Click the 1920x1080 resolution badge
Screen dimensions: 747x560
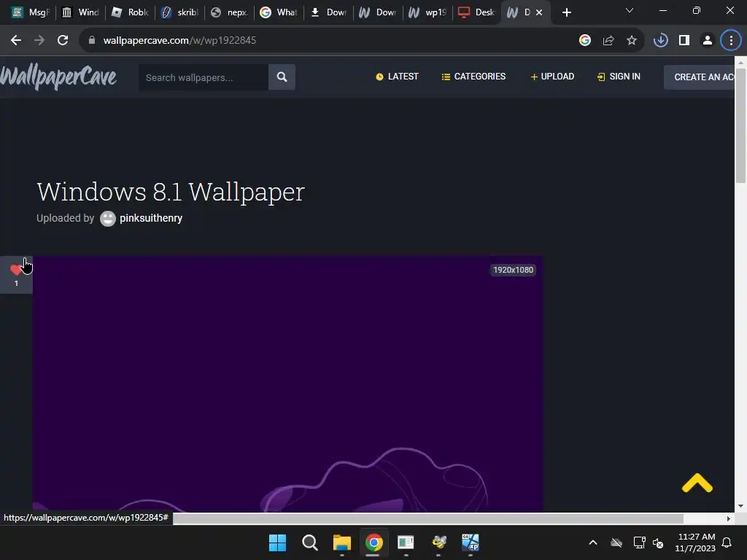(513, 270)
